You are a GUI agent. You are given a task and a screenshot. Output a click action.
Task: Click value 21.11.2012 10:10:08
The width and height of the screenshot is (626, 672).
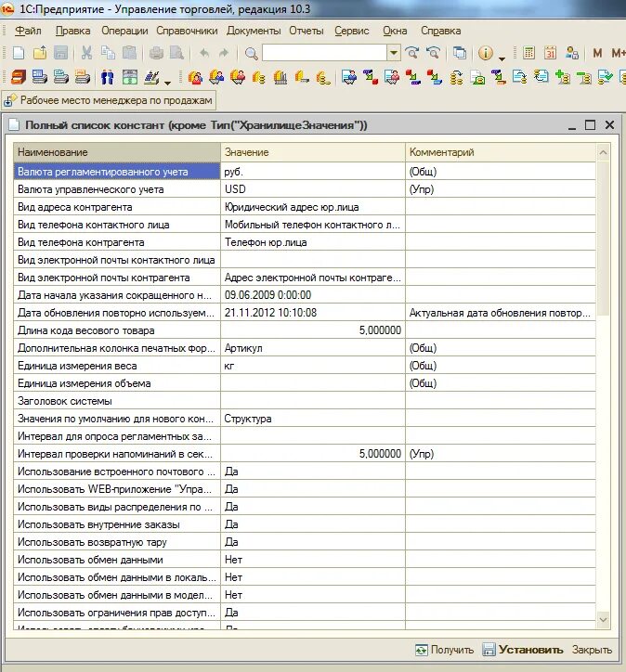313,313
